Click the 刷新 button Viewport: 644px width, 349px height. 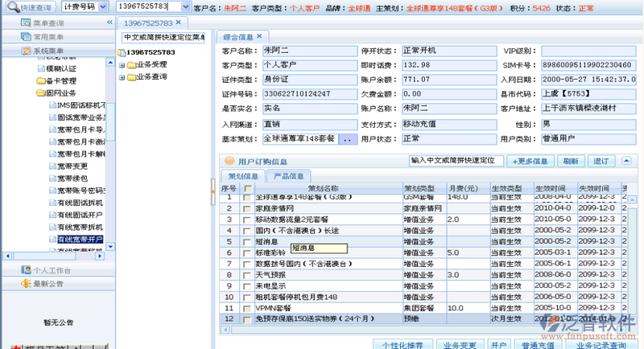(570, 161)
